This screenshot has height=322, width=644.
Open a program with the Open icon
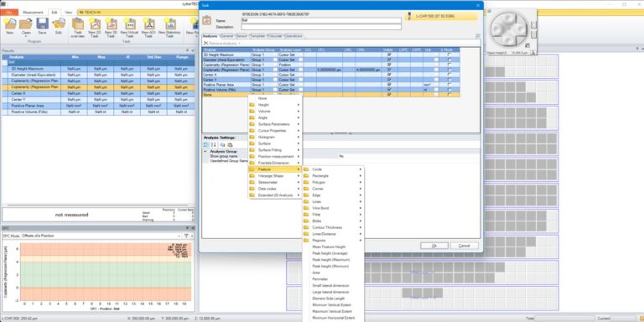click(x=26, y=23)
